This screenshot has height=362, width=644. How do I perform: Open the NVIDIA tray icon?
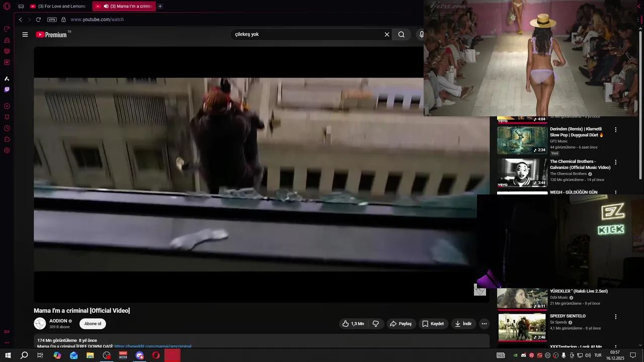click(x=515, y=355)
